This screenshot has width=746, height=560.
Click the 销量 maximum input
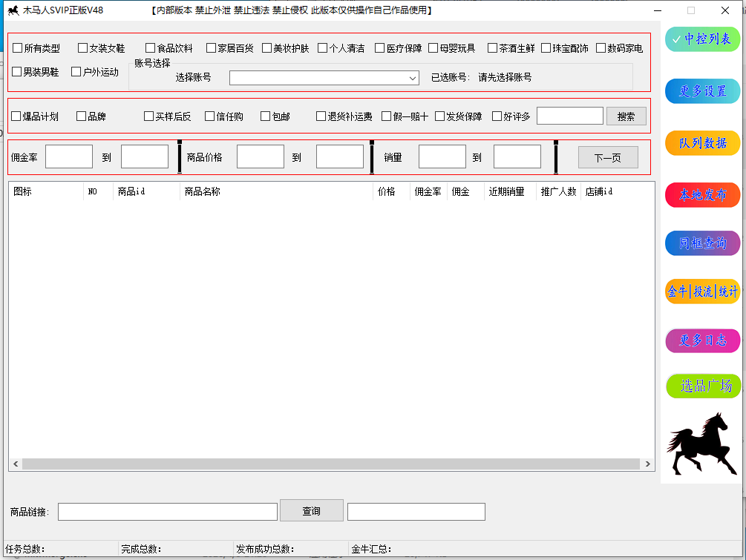tap(517, 157)
